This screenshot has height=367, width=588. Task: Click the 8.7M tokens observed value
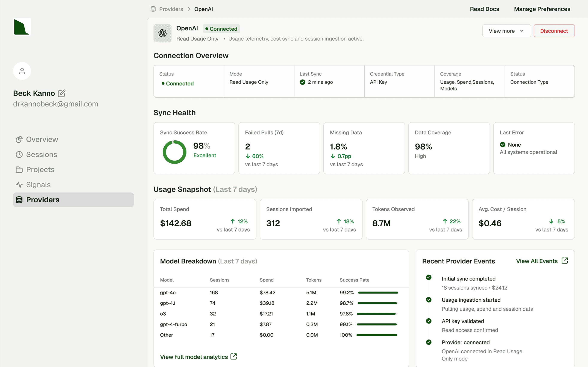click(x=382, y=223)
